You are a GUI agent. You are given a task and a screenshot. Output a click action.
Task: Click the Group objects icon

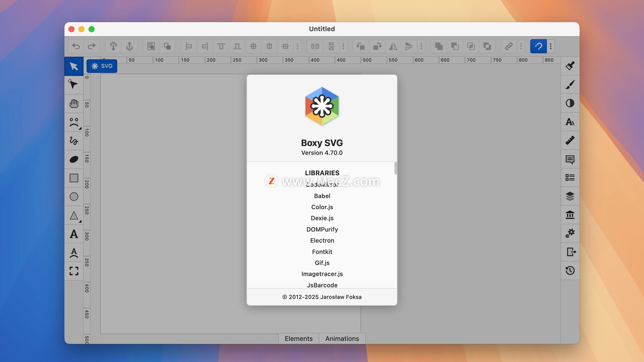[151, 46]
